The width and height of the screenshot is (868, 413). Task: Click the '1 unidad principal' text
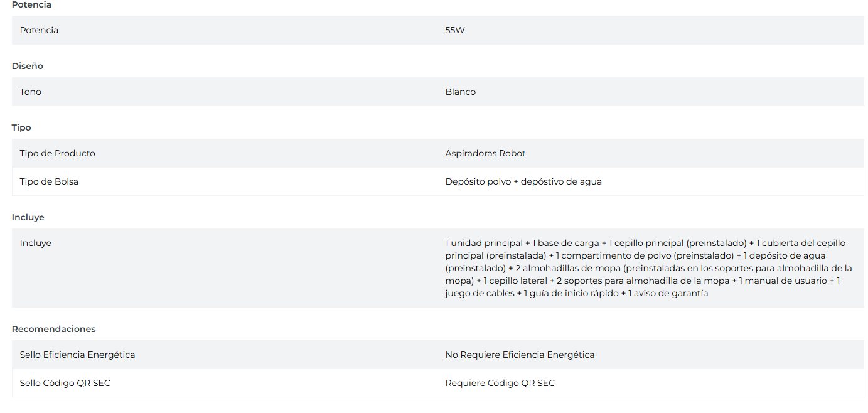[484, 243]
